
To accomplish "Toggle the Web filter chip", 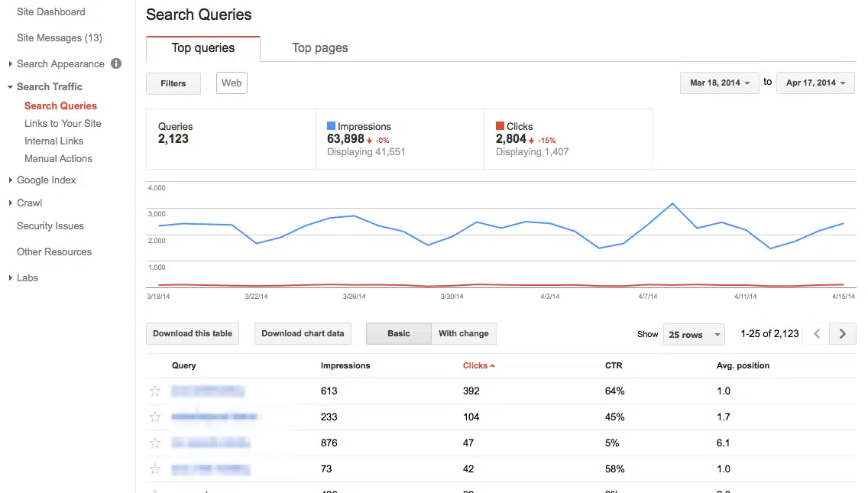I will [232, 83].
